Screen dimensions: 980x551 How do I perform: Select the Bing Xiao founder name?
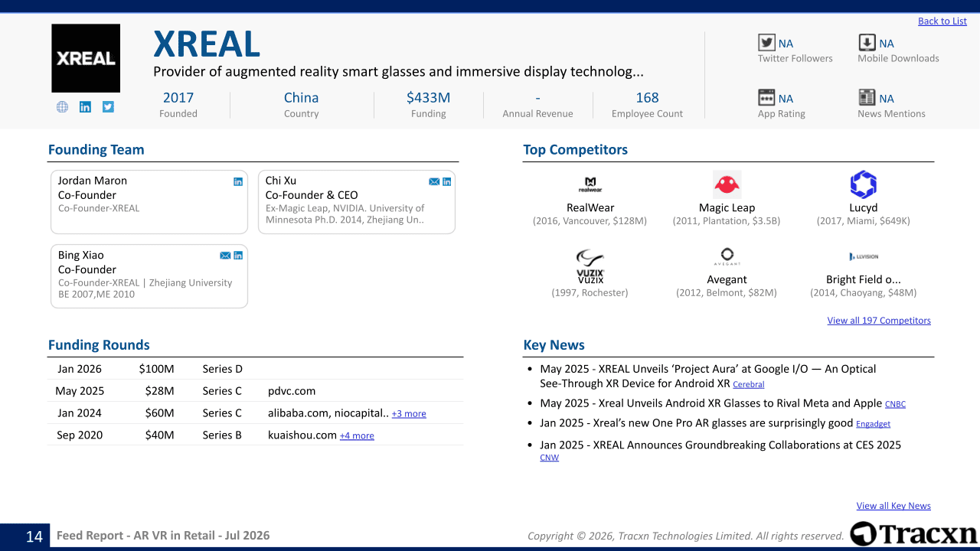point(81,255)
